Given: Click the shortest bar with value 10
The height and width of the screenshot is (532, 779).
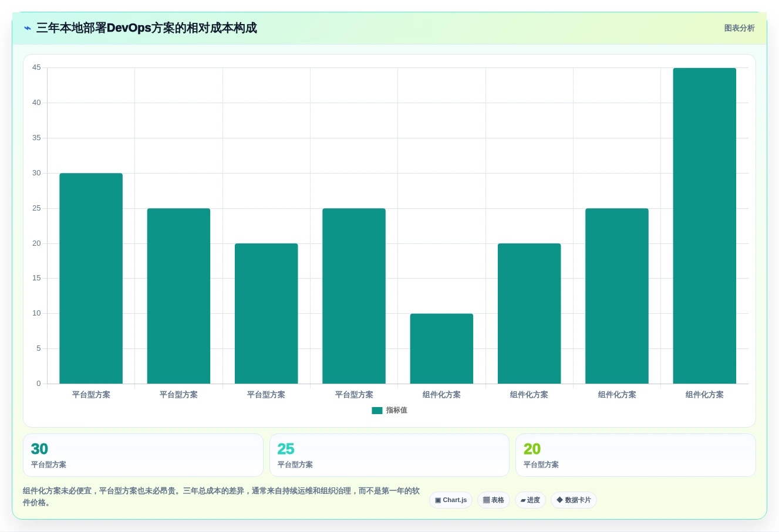Looking at the screenshot, I should pos(441,348).
